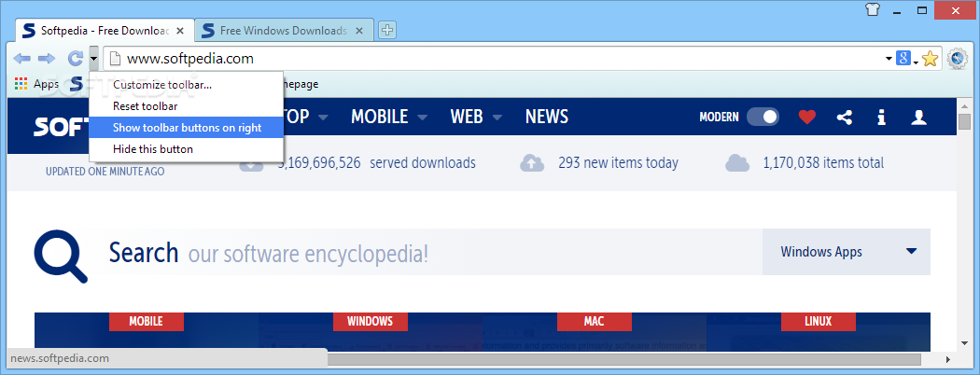This screenshot has width=980, height=375.
Task: Switch to Softpedia - Free Download tab
Action: 104,31
